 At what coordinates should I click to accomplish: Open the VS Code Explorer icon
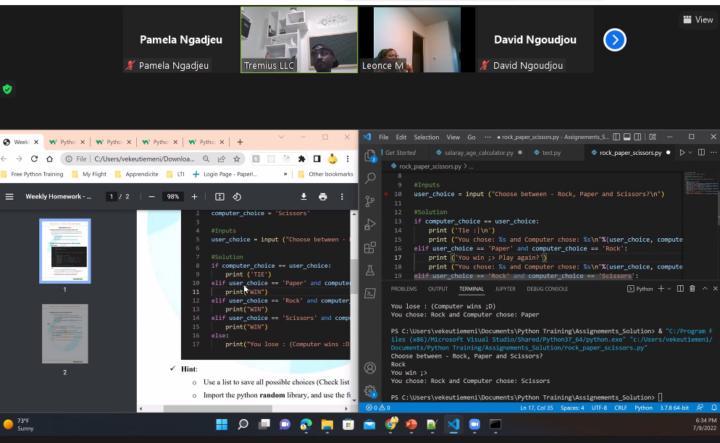click(x=370, y=154)
